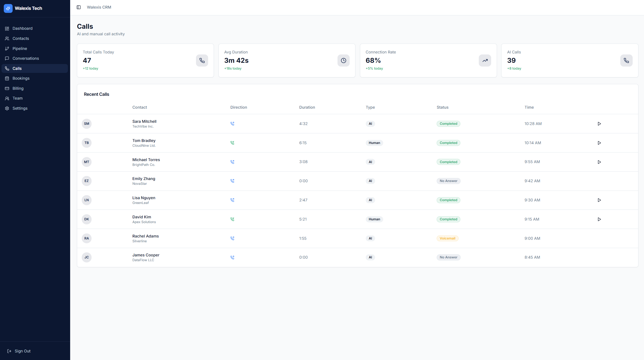Toggle the sidebar collapse icon near Walexis CRM
This screenshot has height=360, width=644.
click(78, 7)
